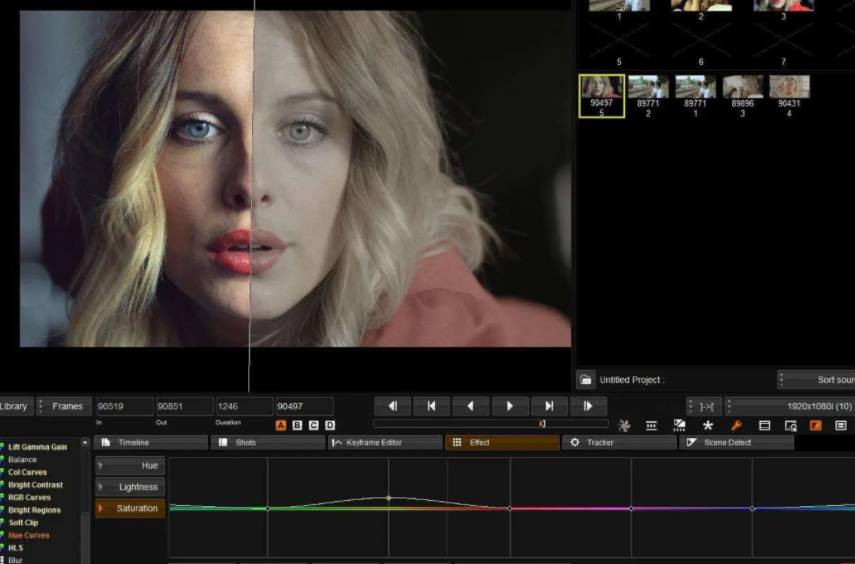Click the fan-shaped render icon
Viewport: 855px width, 564px height.
[624, 425]
